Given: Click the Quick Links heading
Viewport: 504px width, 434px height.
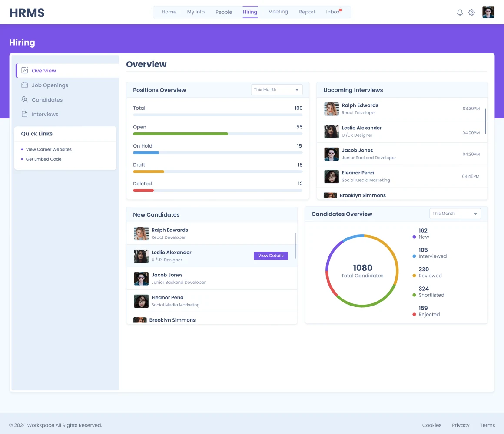Looking at the screenshot, I should 36,134.
